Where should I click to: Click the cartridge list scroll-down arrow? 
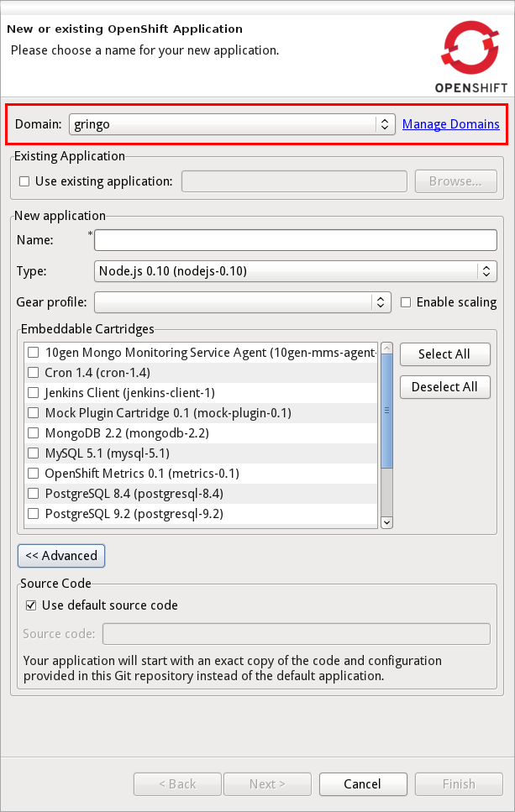pos(386,521)
